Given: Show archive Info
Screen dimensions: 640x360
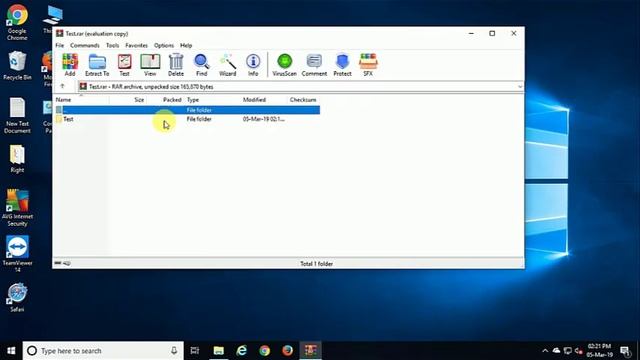Looking at the screenshot, I should tap(253, 65).
